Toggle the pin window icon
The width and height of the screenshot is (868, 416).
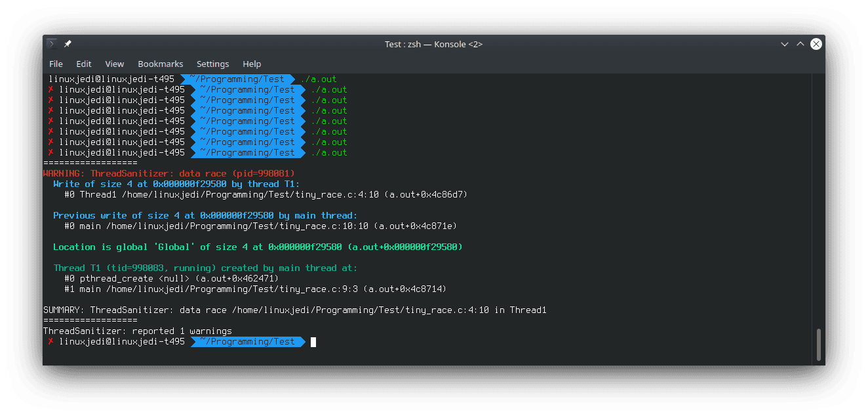point(68,44)
